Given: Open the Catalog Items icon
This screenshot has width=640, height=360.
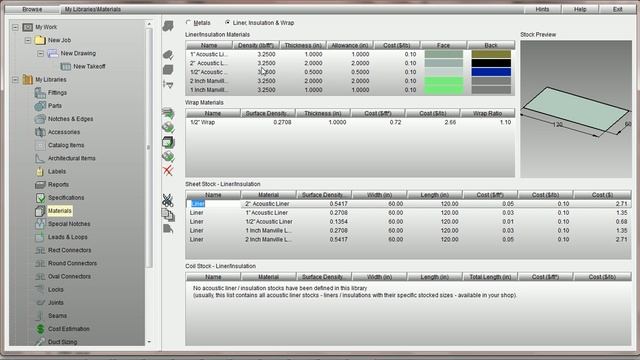Looking at the screenshot, I should [40, 145].
